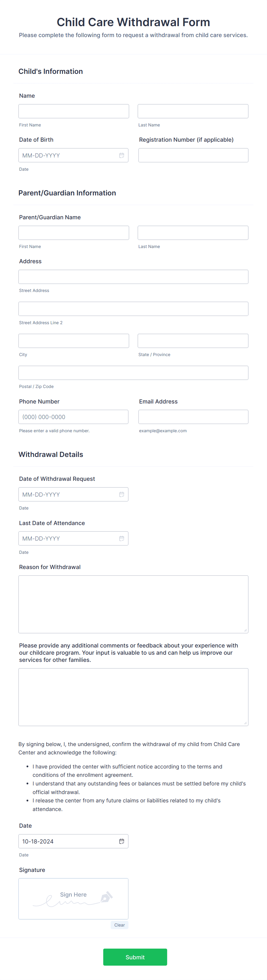The height and width of the screenshot is (980, 267).
Task: Focus the Email Address input field
Action: 193,417
